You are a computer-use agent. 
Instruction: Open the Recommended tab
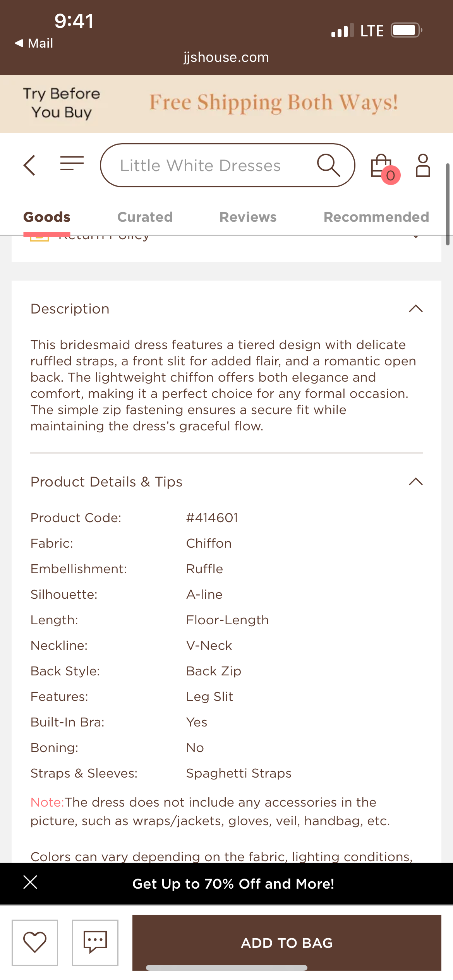click(x=376, y=217)
